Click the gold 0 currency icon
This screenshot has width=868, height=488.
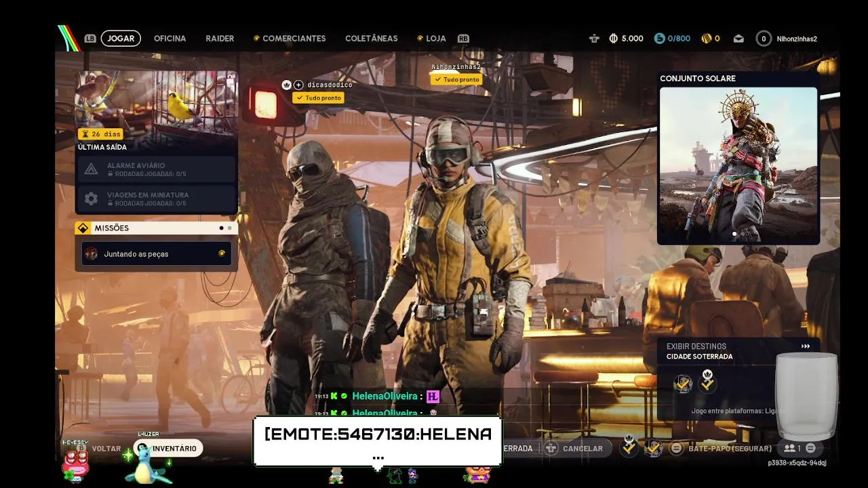706,39
